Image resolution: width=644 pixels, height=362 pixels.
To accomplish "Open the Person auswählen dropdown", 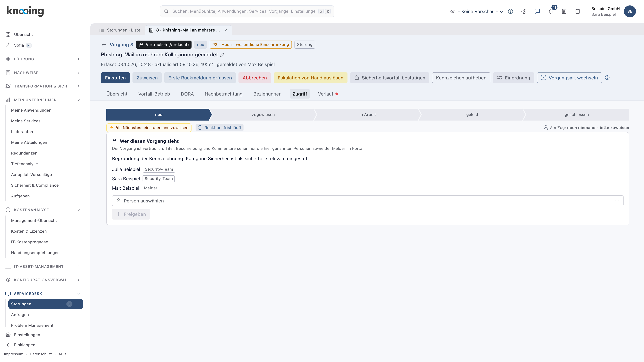I will click(x=367, y=201).
